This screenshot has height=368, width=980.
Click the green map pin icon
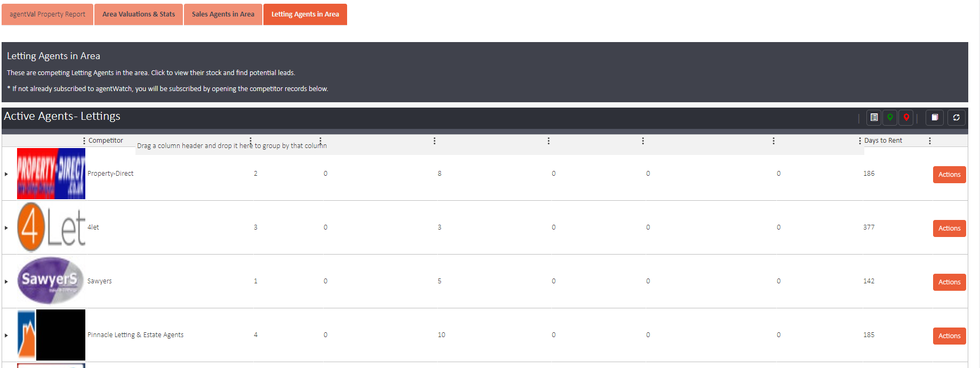(890, 118)
